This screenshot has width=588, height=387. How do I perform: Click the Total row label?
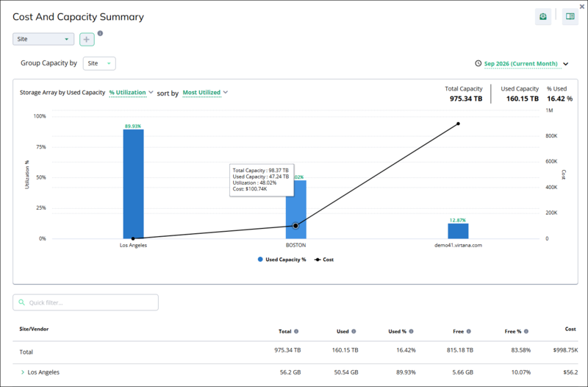point(26,352)
